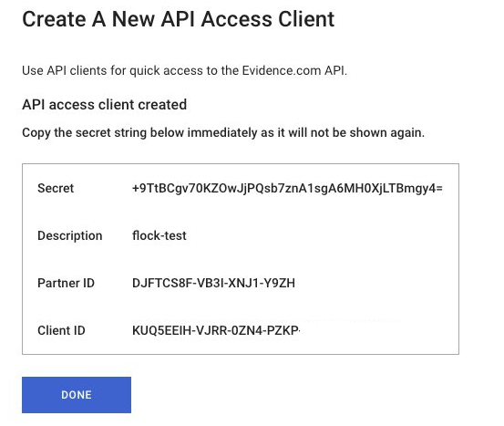Click the Description field label

pyautogui.click(x=70, y=236)
